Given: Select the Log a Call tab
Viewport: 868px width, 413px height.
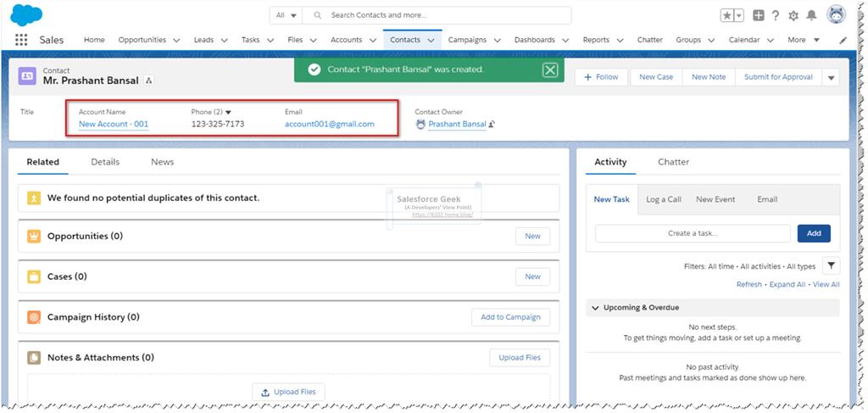Looking at the screenshot, I should coord(664,199).
